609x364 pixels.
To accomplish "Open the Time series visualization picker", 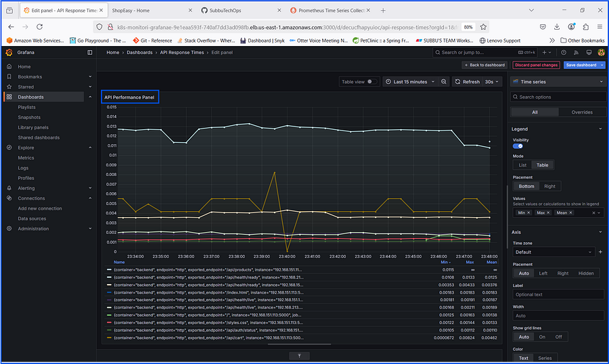I will pos(558,82).
